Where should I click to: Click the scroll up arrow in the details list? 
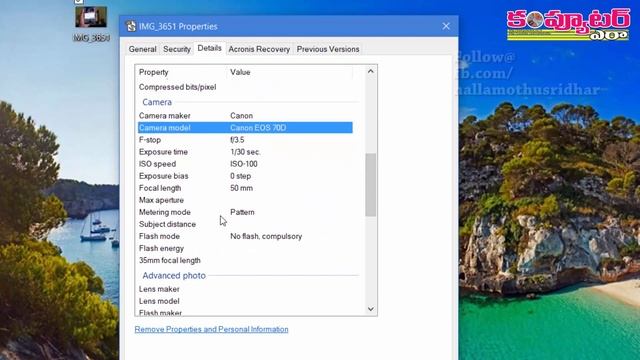(371, 71)
